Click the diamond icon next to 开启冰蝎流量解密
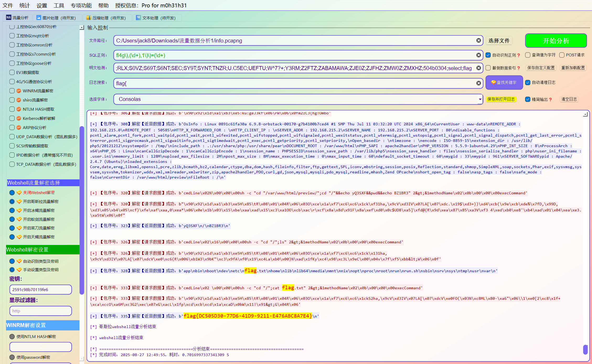Screen dimensions: 592x364 tap(19, 210)
